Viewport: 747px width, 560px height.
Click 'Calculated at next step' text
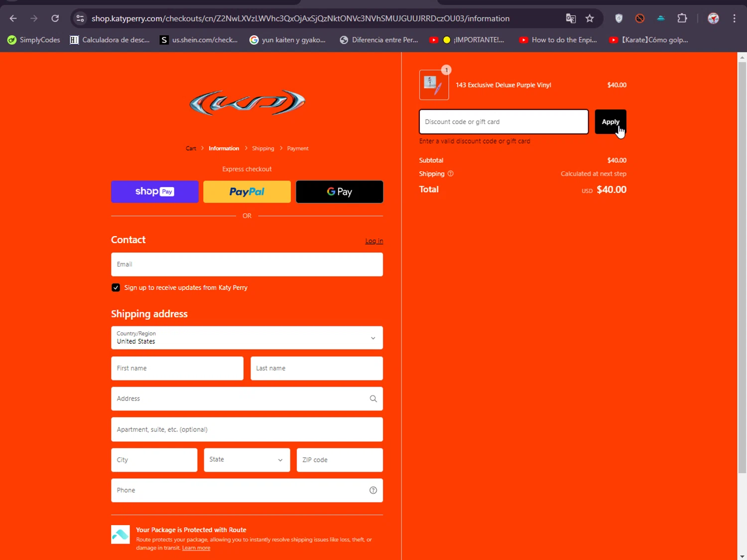pyautogui.click(x=594, y=174)
